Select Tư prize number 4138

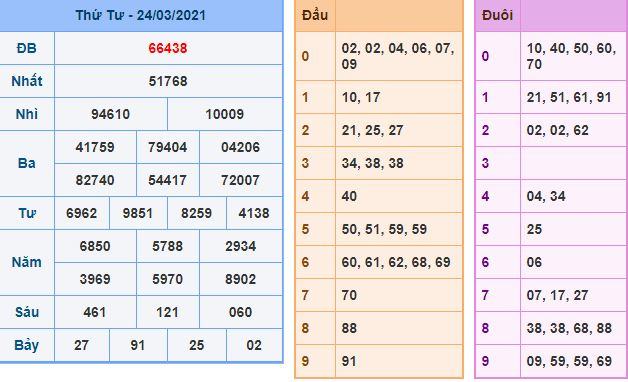(x=254, y=213)
